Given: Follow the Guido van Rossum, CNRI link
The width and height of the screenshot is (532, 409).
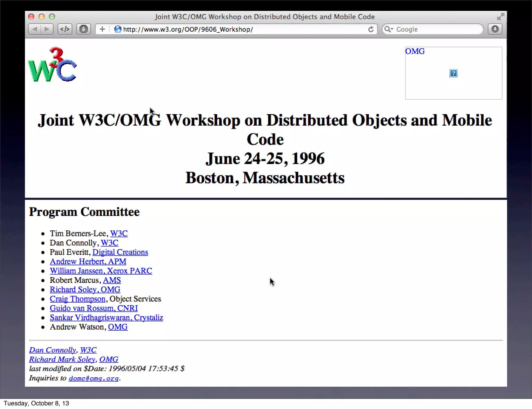Looking at the screenshot, I should 94,308.
